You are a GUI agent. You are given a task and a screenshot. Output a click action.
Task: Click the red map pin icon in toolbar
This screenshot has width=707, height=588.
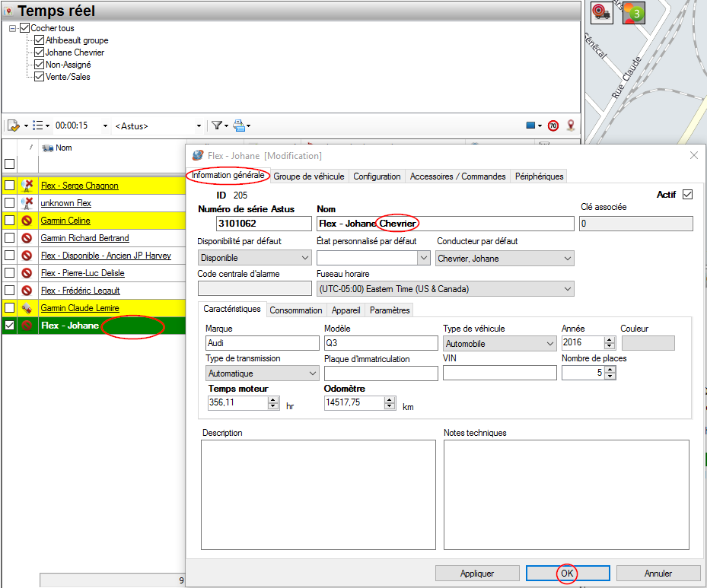[x=570, y=126]
